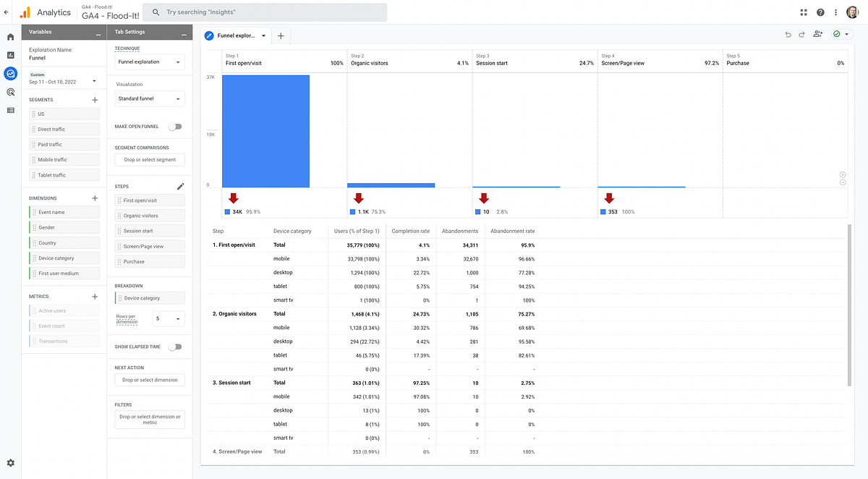Click the Insights search bar
868x479 pixels.
point(264,12)
